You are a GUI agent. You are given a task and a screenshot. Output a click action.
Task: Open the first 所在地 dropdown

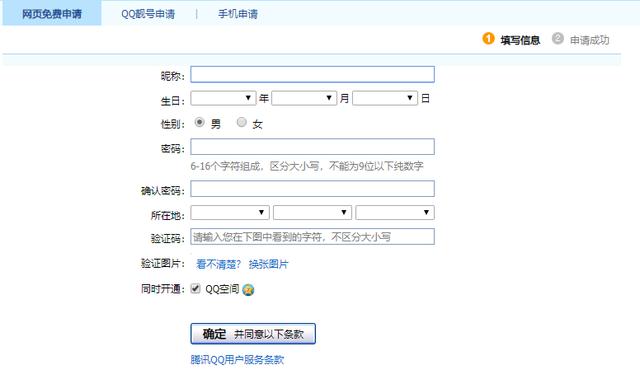[x=230, y=212]
